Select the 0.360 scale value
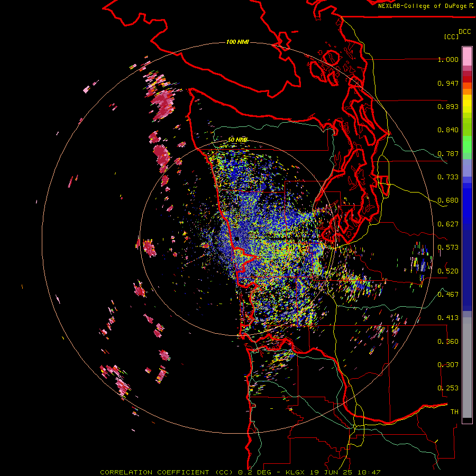This screenshot has width=476, height=476. coord(448,342)
